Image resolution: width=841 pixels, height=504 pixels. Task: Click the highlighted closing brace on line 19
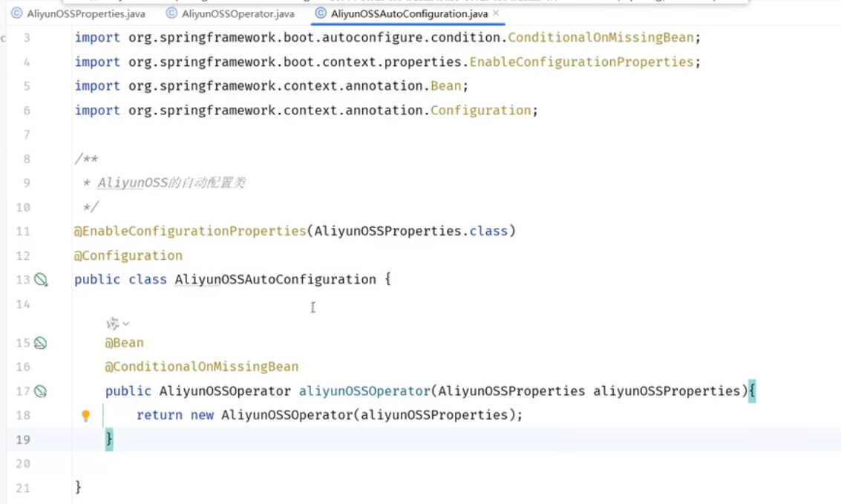click(109, 439)
